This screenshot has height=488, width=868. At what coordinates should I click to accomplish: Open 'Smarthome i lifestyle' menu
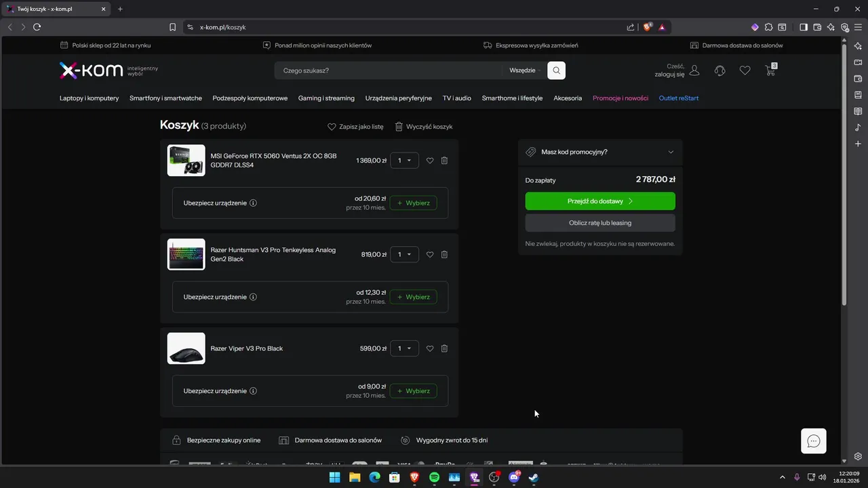[x=512, y=98]
